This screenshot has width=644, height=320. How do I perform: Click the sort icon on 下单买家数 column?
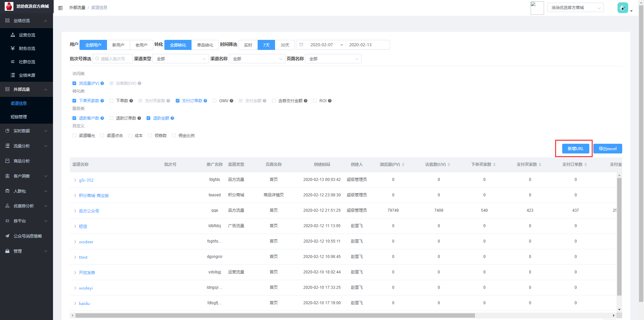click(x=494, y=165)
